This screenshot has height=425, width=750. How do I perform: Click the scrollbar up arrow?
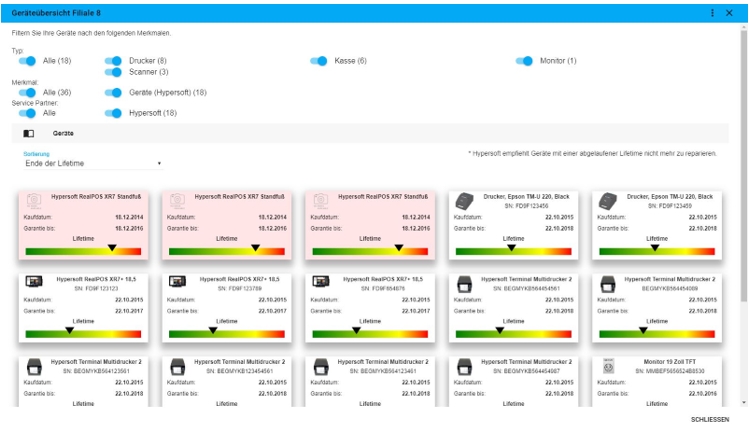(744, 28)
